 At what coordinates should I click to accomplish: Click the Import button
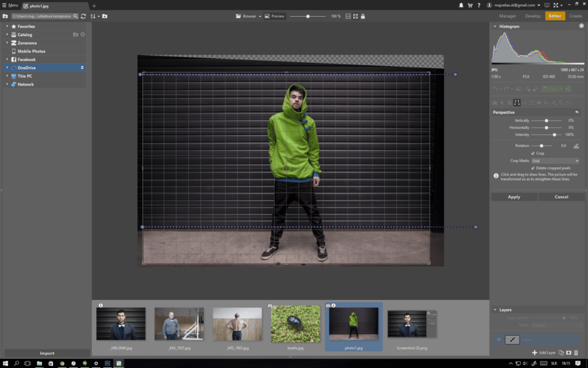47,354
